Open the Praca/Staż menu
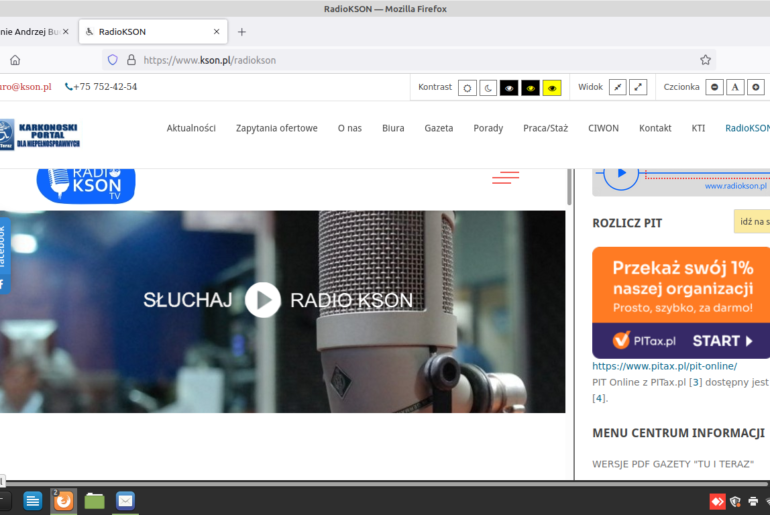The image size is (770, 515). click(545, 128)
